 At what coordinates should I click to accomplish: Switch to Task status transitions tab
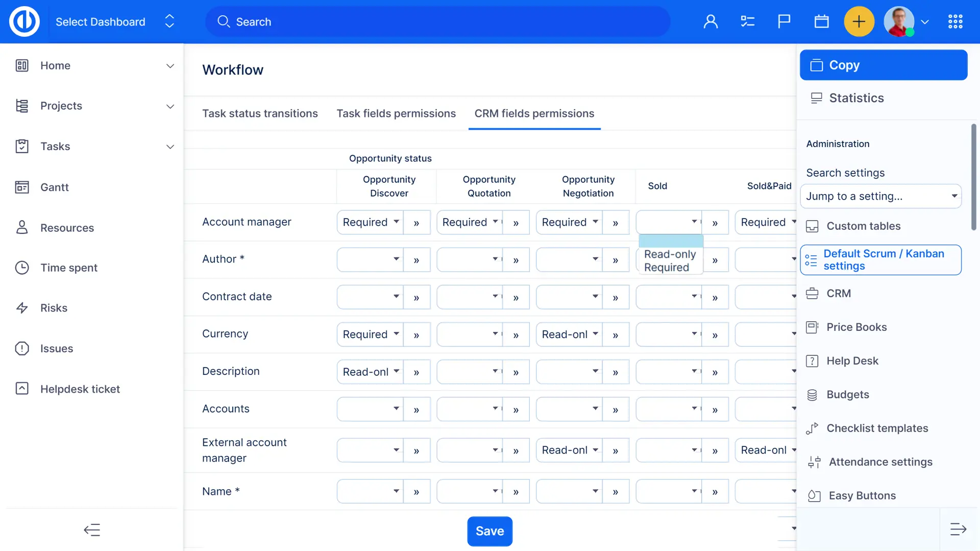(x=260, y=113)
